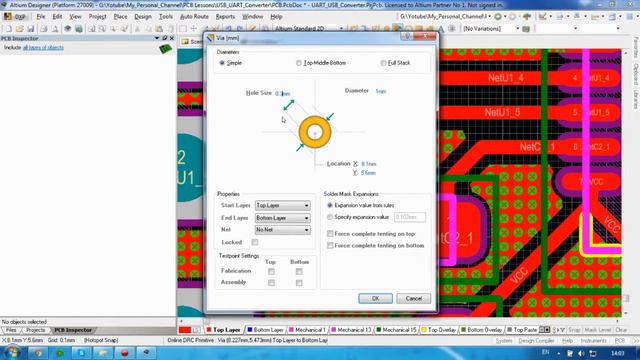
Task: Check Assembly Bottom testpoint box
Action: click(299, 282)
